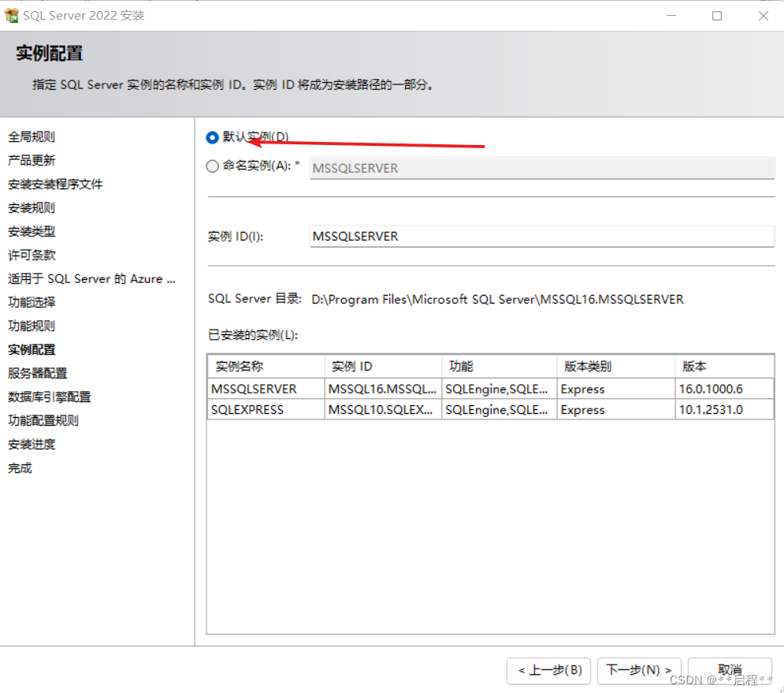Open the 功能规则 step in sidebar

[32, 326]
